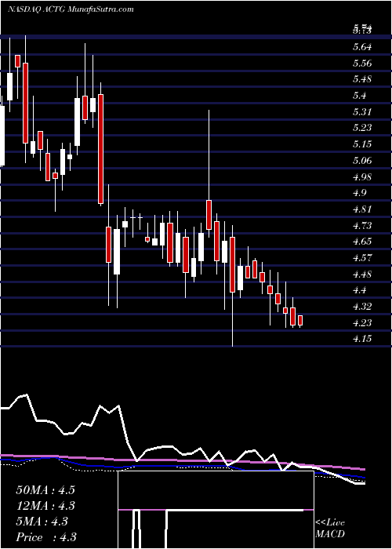This screenshot has height=549, width=392.
Task: Click the 5MA : 4.3 readout
Action: (x=42, y=522)
